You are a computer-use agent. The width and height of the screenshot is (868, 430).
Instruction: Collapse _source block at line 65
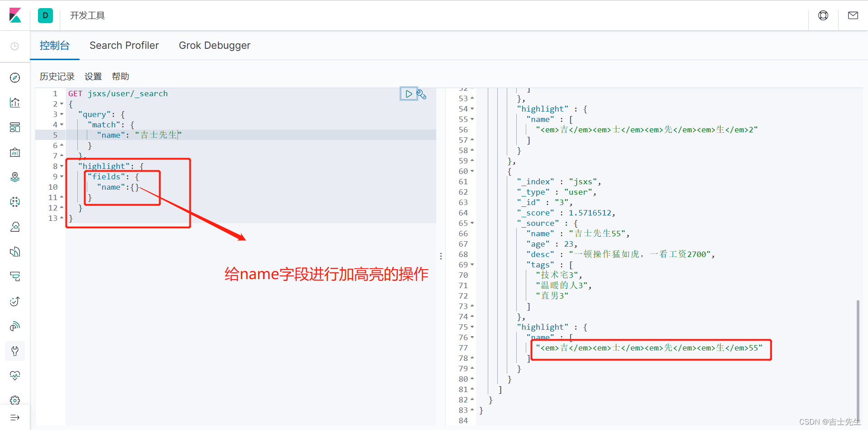(x=472, y=223)
